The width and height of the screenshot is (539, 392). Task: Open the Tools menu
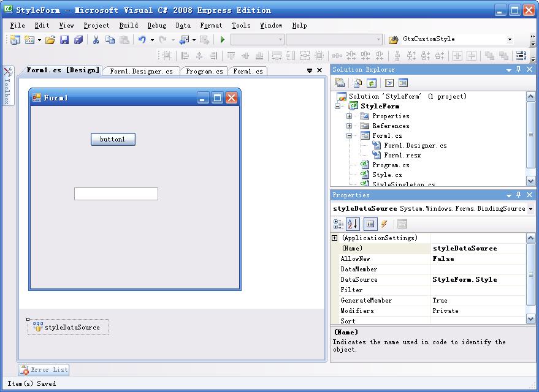pyautogui.click(x=241, y=25)
